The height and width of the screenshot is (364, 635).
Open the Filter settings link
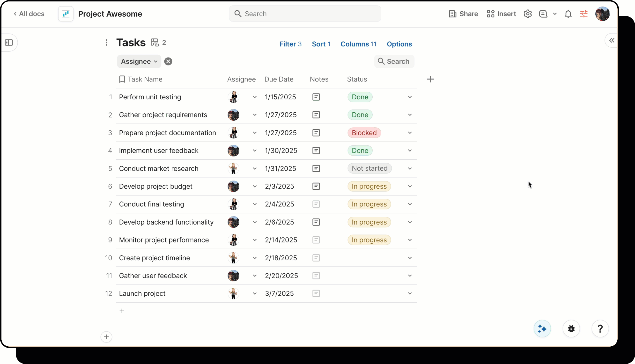pyautogui.click(x=290, y=44)
